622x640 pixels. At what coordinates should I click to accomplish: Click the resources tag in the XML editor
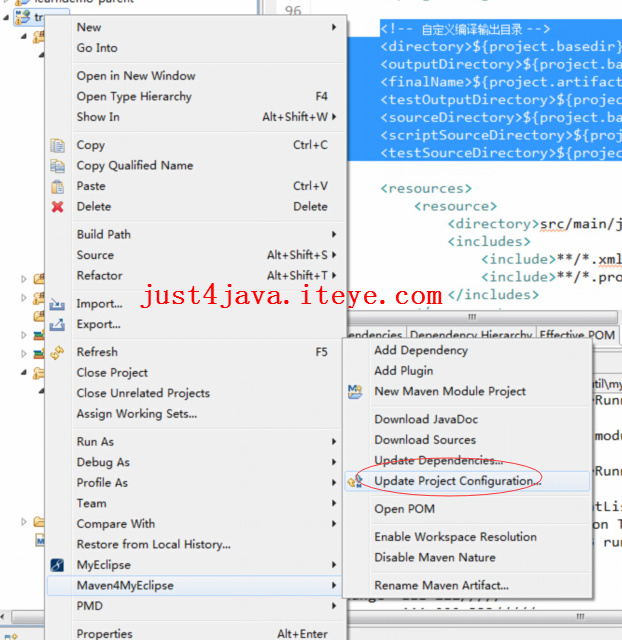click(424, 188)
